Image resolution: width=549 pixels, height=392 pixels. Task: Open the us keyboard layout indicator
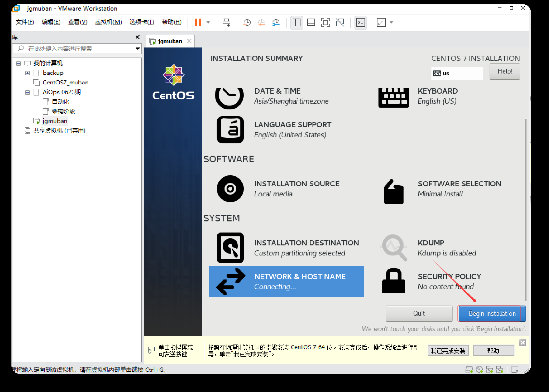(x=457, y=73)
